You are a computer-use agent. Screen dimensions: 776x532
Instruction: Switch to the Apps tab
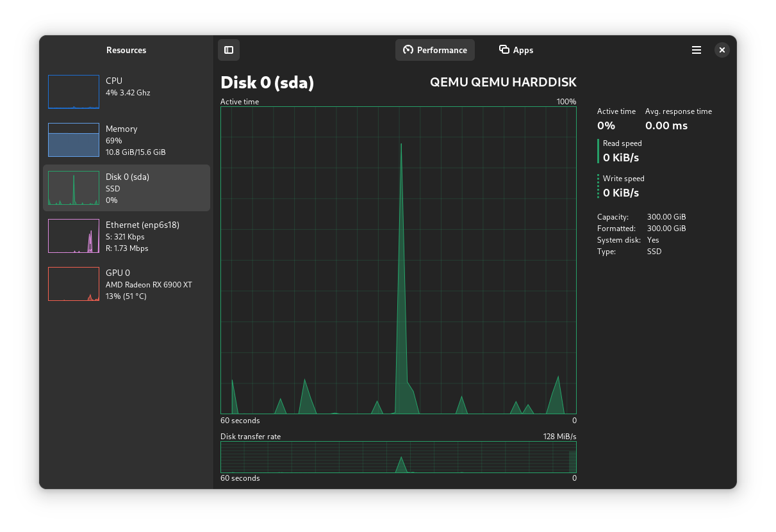[x=516, y=50]
